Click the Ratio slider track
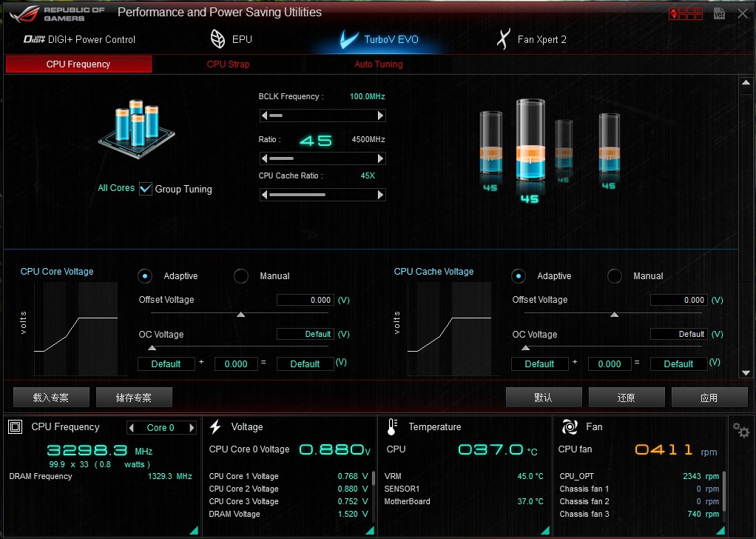Screen dimensions: 756x539 [x=322, y=158]
